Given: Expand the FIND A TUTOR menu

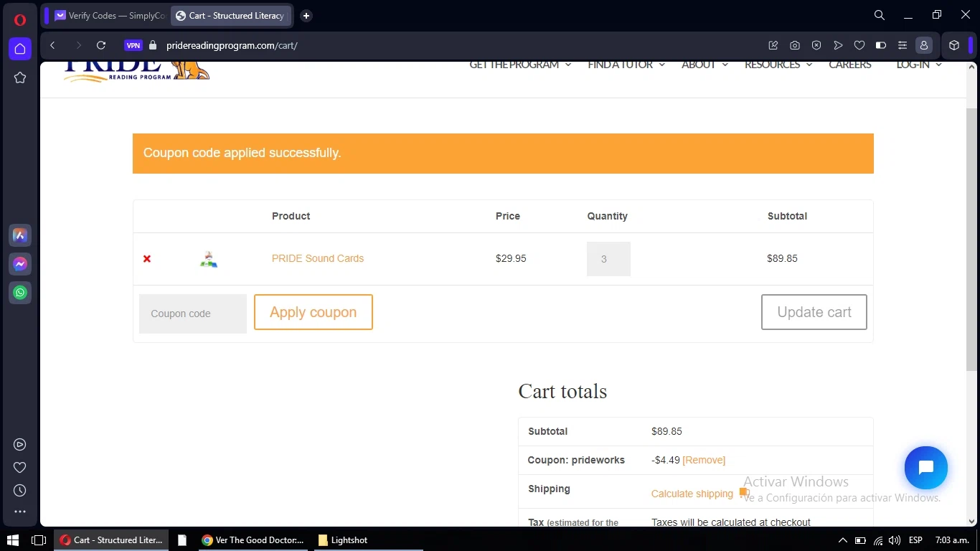Looking at the screenshot, I should tap(626, 65).
